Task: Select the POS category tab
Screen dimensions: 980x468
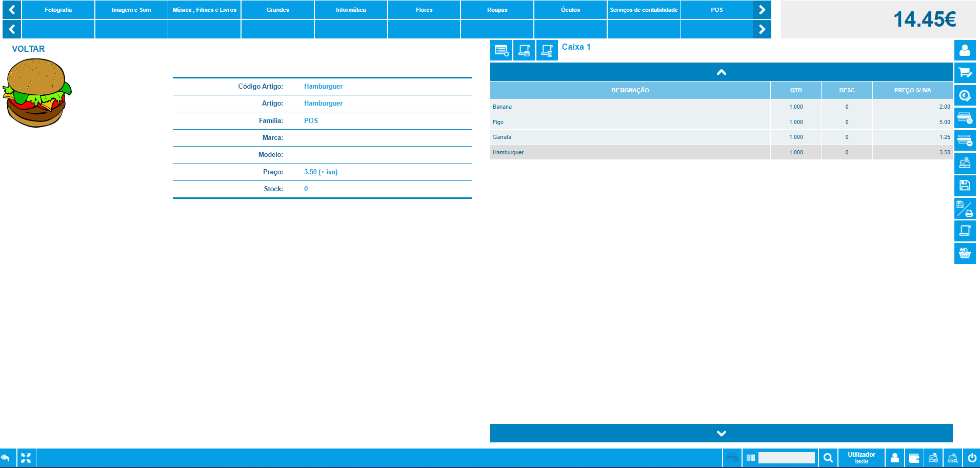Action: coord(717,10)
